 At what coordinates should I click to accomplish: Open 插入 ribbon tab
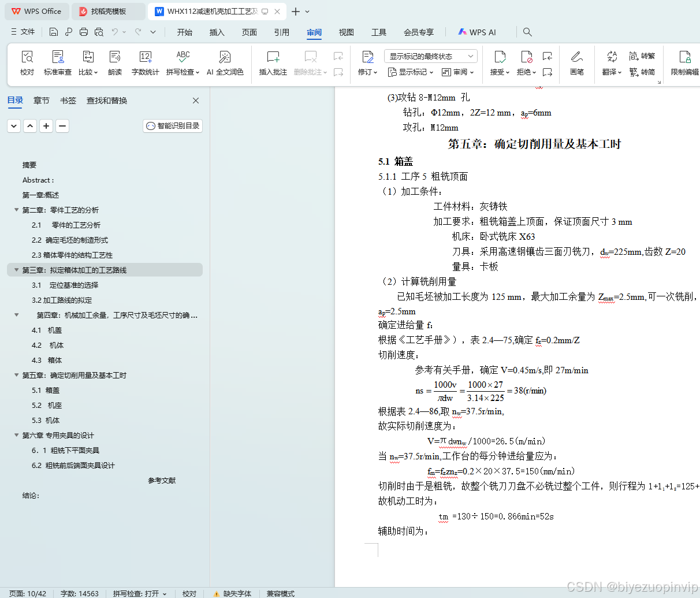[217, 32]
